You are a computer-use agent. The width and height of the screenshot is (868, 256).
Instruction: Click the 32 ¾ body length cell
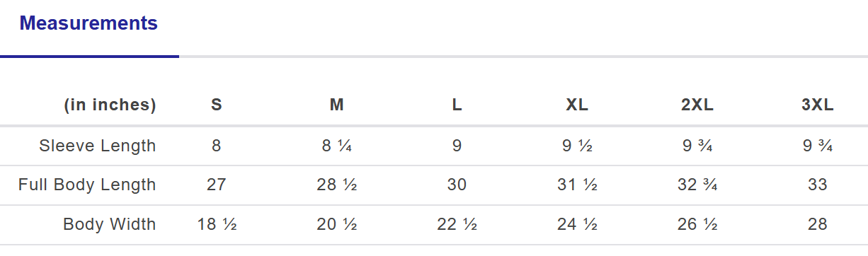tap(697, 185)
